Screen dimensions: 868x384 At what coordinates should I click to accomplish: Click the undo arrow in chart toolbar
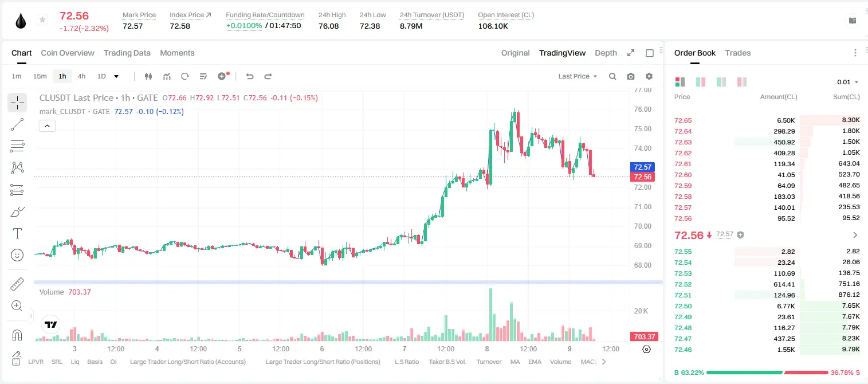tap(249, 76)
